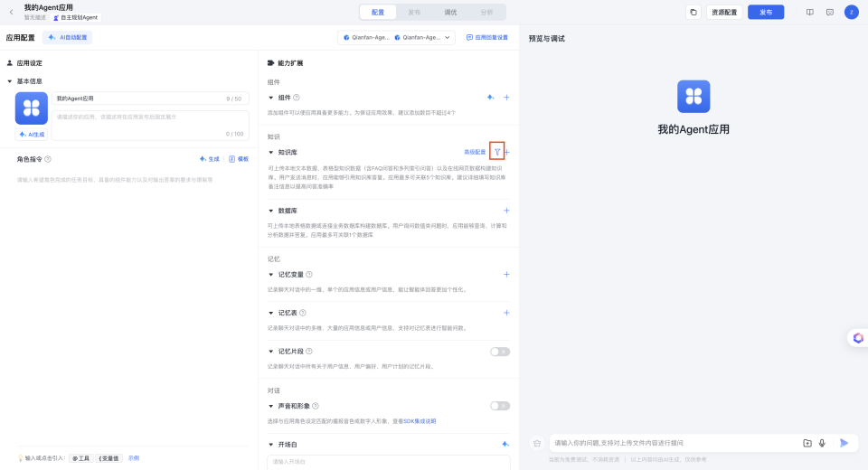Go back using the top-left arrow
The width and height of the screenshot is (868, 470).
[x=11, y=12]
